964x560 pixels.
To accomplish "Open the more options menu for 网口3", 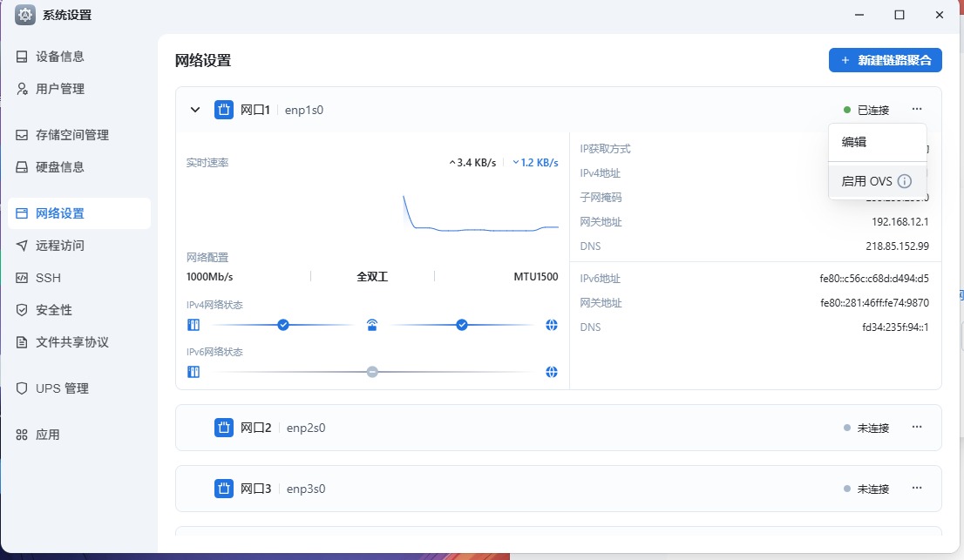I will 916,489.
